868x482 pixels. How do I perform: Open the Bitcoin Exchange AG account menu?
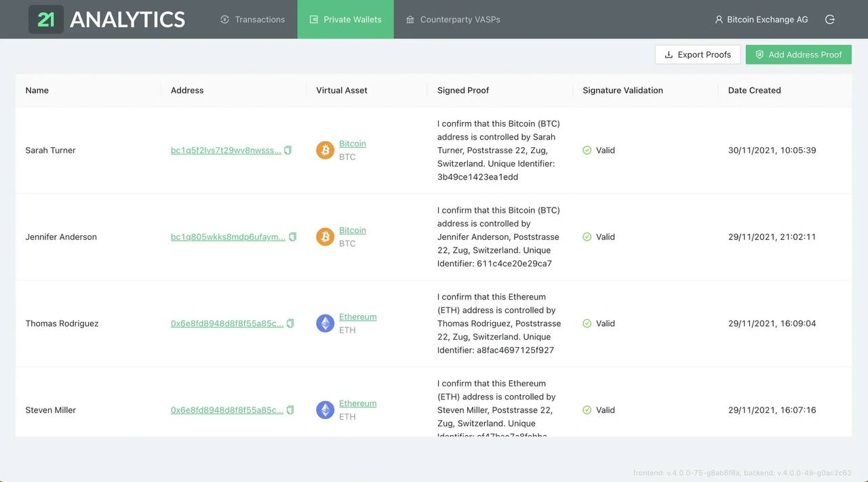pos(761,20)
